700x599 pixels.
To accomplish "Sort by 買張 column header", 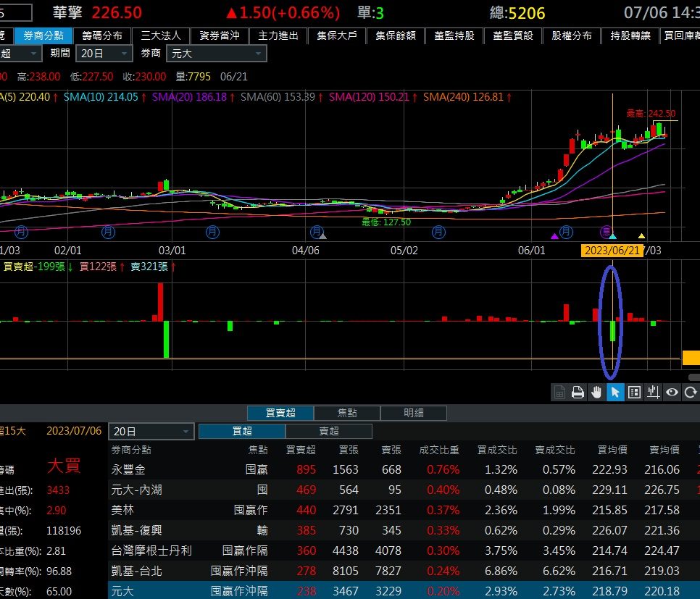I will click(349, 450).
